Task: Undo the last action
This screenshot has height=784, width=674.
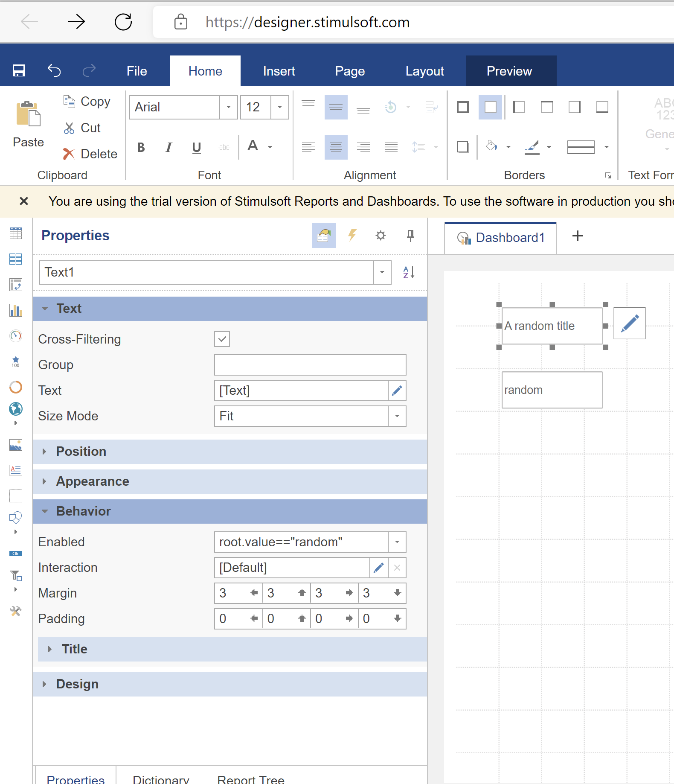Action: pyautogui.click(x=54, y=70)
